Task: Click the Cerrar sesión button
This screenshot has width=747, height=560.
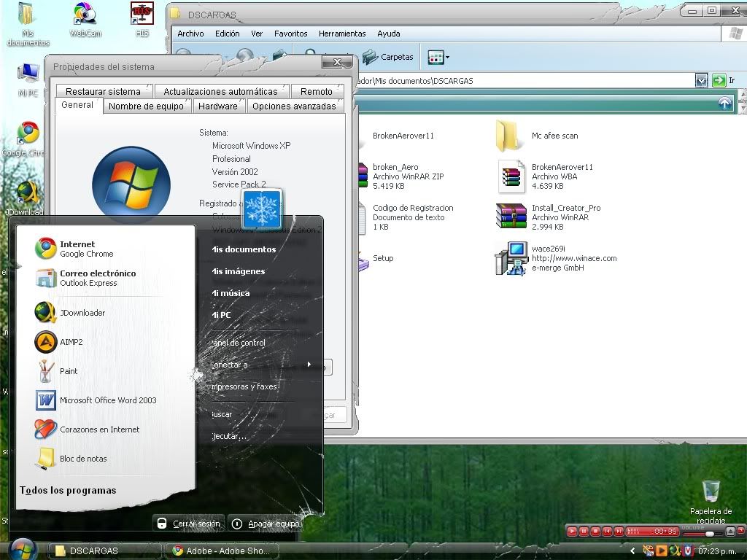Action: [189, 524]
